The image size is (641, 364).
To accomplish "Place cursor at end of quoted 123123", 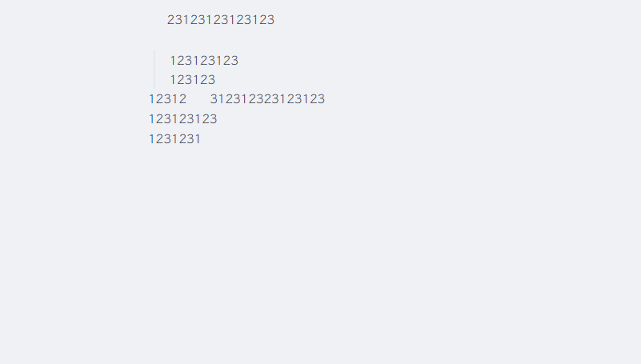I will (216, 80).
